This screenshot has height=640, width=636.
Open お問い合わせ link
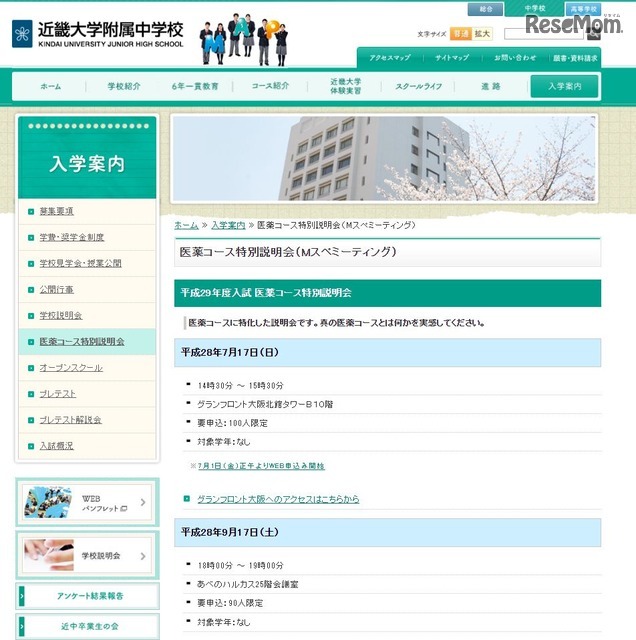[x=515, y=58]
